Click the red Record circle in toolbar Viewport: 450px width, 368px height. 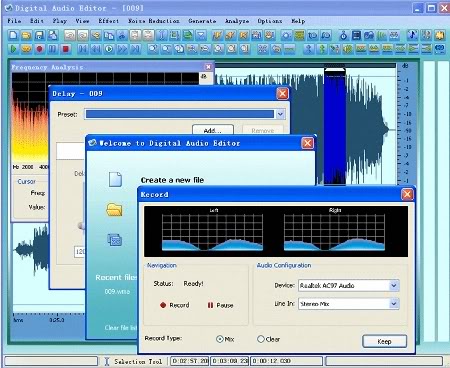[39, 49]
